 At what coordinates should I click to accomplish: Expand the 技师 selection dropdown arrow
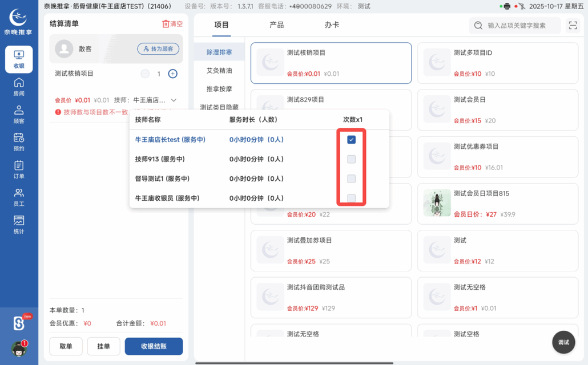[174, 100]
